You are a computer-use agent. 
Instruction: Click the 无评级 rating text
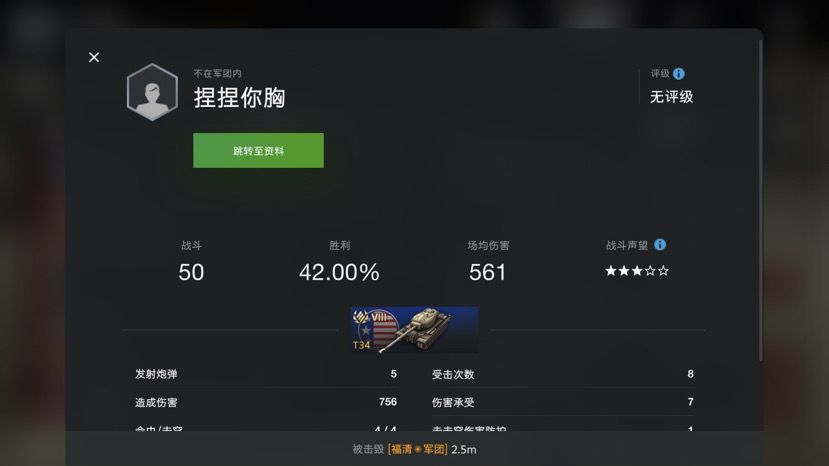click(x=671, y=97)
